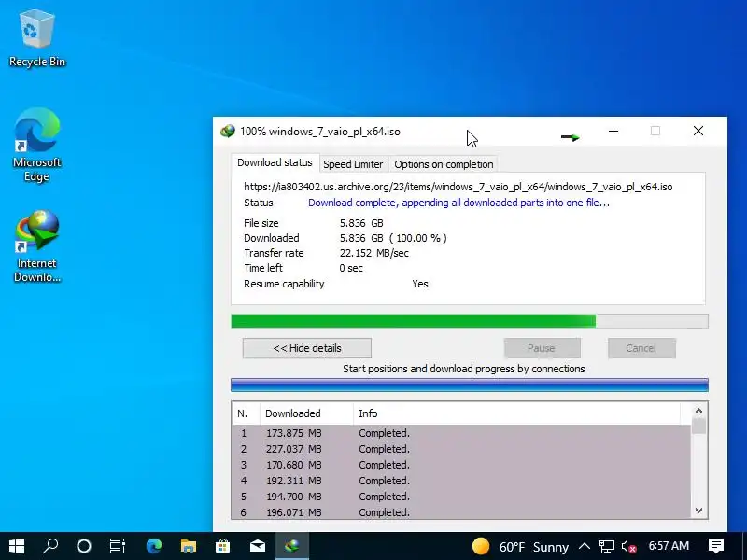Open Microsoft Store from taskbar
The height and width of the screenshot is (560, 747).
(x=222, y=546)
